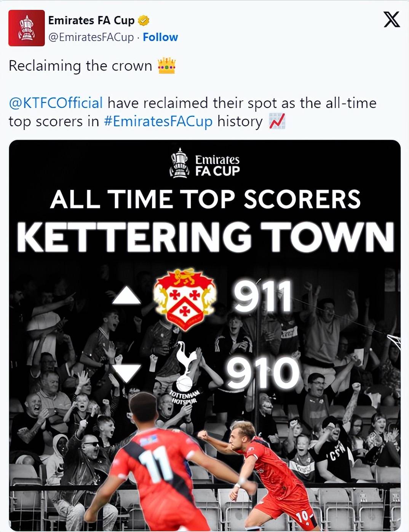
Task: Click the X logo icon
Action: pyautogui.click(x=391, y=19)
